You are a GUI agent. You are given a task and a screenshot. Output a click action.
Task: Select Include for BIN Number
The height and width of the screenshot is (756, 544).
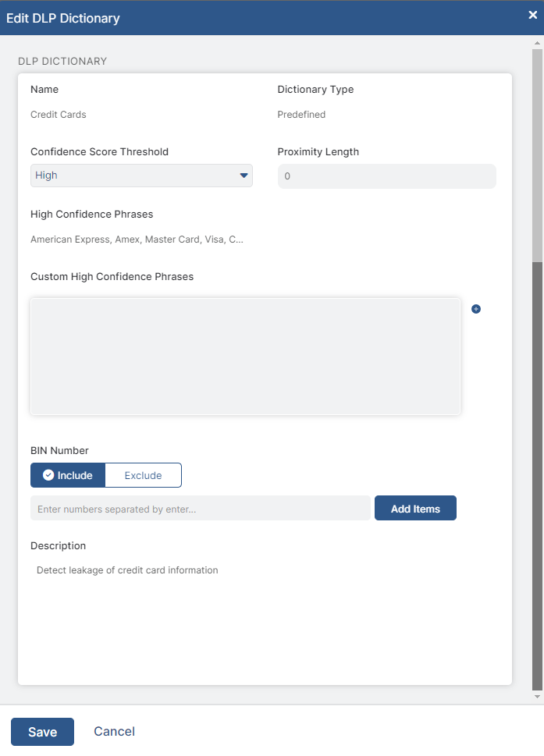point(68,475)
